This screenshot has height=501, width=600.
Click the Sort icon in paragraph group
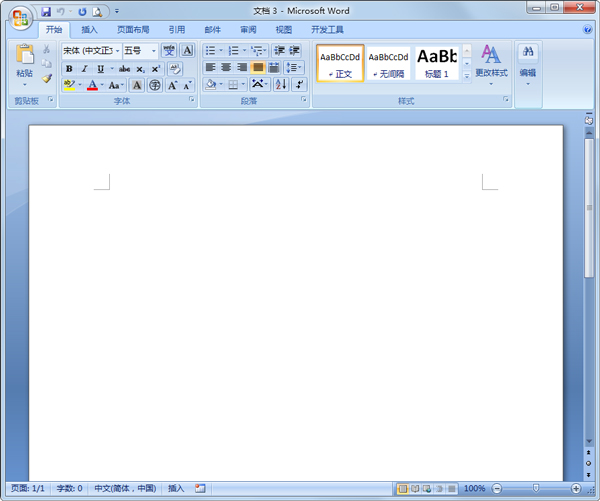point(281,85)
